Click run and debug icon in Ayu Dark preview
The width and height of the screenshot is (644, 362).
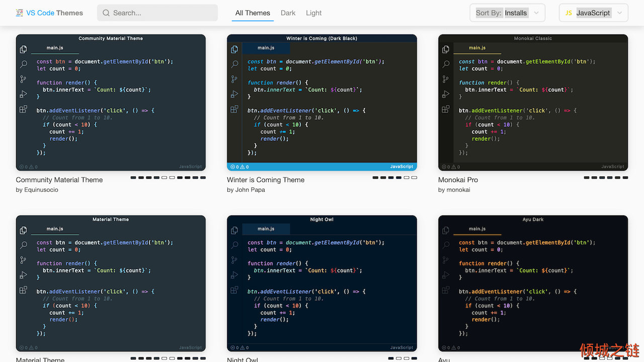(x=446, y=275)
